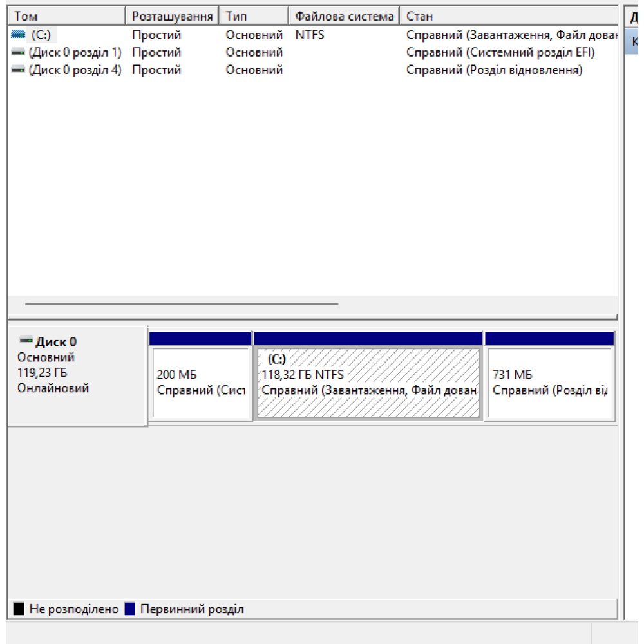644x644 pixels.
Task: Click the Онлайновий status under Диск 0
Action: click(53, 388)
